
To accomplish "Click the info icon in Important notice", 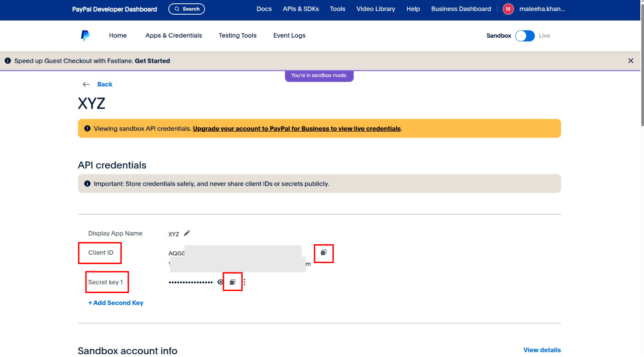I will point(87,184).
